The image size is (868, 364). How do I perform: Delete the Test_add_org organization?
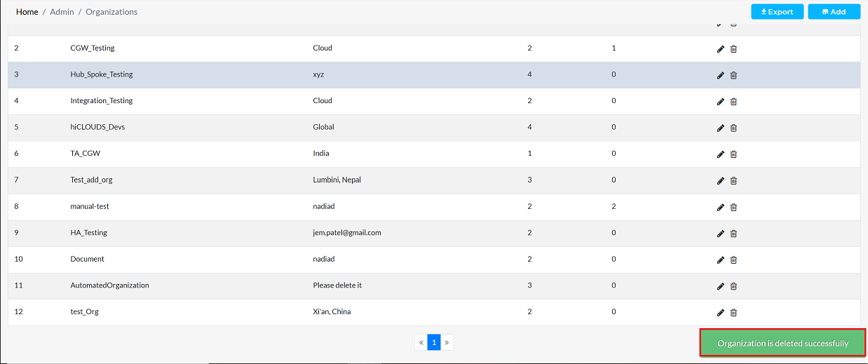(x=733, y=181)
